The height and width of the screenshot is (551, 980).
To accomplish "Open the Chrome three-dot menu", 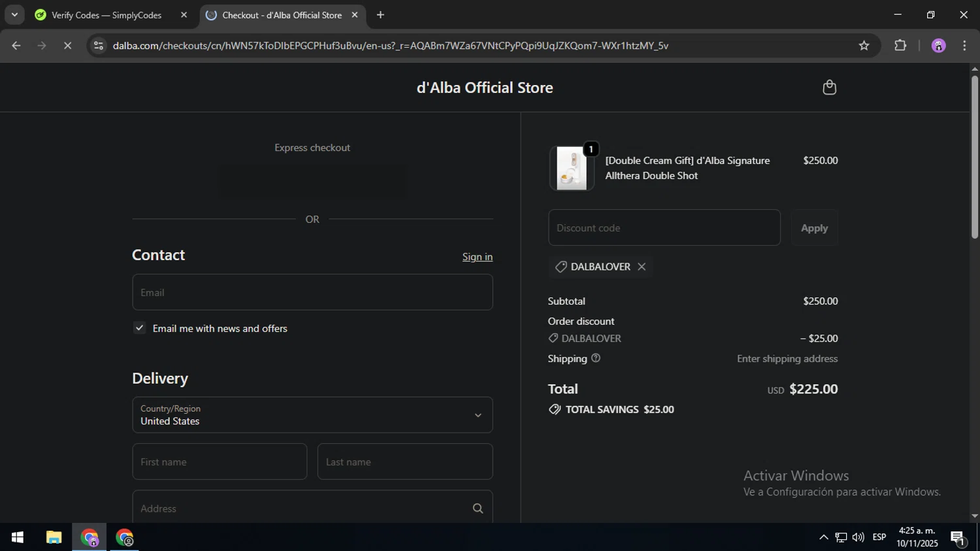I will 964,46.
